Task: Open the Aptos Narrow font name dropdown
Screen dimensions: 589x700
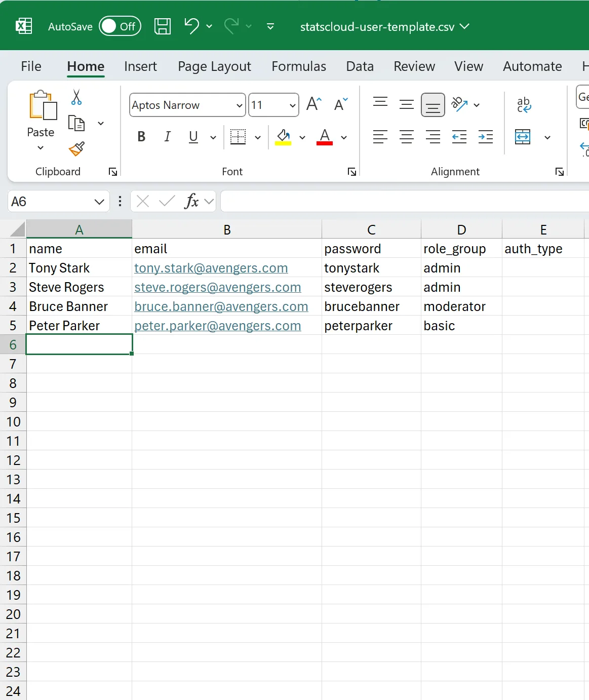Action: [x=240, y=105]
